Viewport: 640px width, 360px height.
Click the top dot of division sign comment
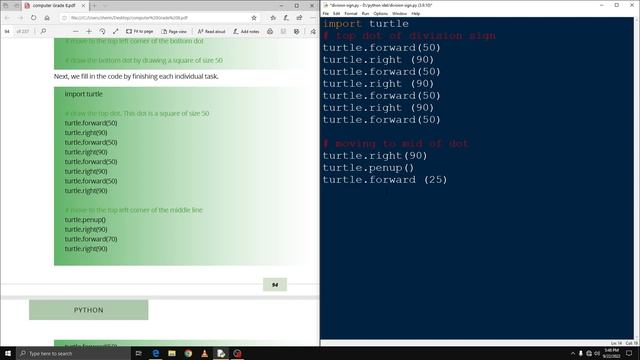coord(409,36)
